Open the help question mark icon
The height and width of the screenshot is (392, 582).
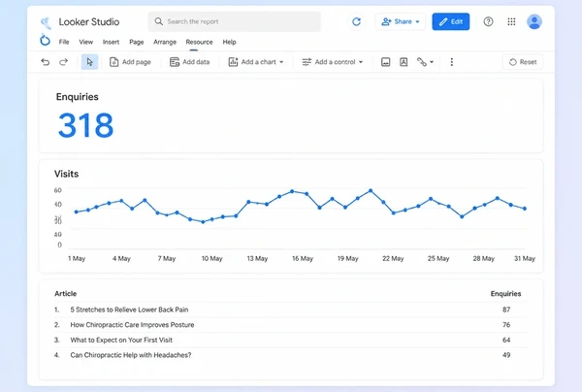488,21
